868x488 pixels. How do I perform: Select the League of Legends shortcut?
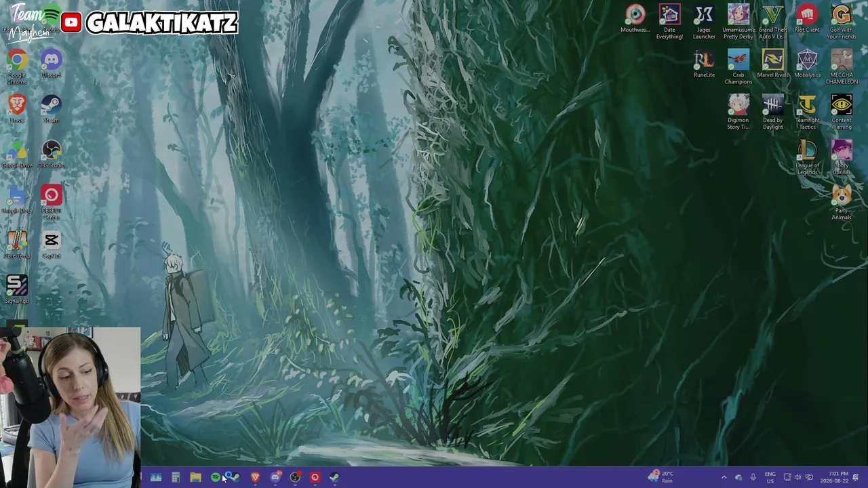[x=807, y=158]
